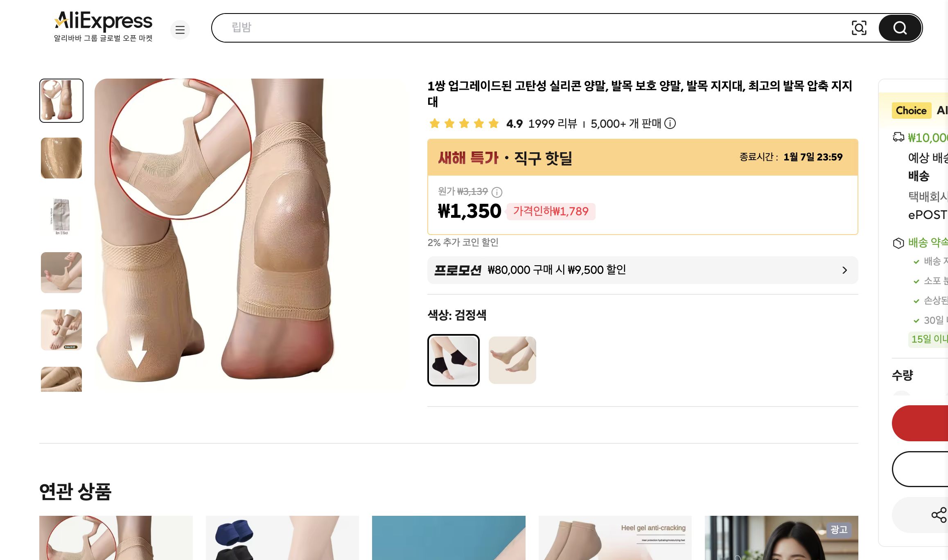Expand the ₩9,500 promotion details chevron
Viewport: 948px width, 560px height.
[844, 270]
